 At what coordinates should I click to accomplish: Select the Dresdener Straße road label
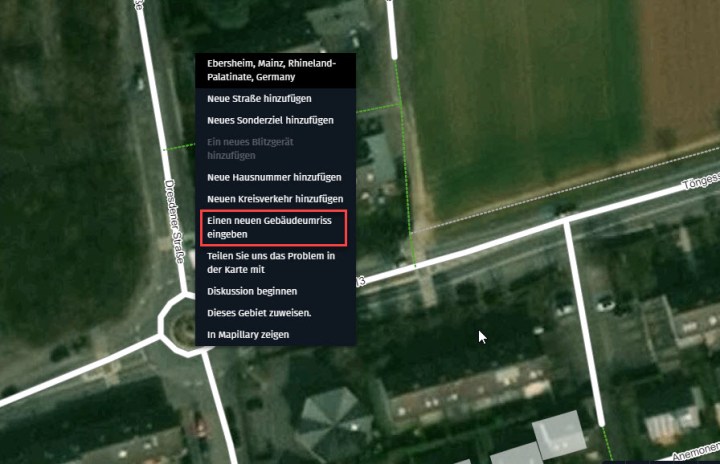coord(174,221)
